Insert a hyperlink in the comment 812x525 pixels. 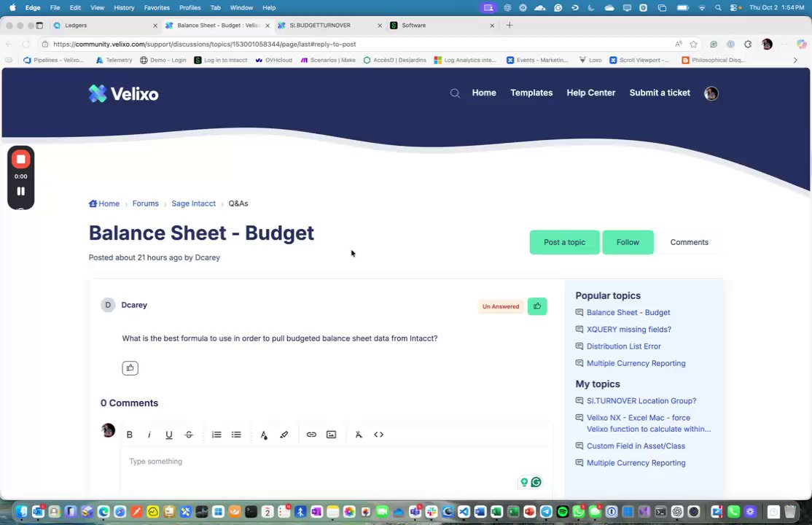(311, 435)
